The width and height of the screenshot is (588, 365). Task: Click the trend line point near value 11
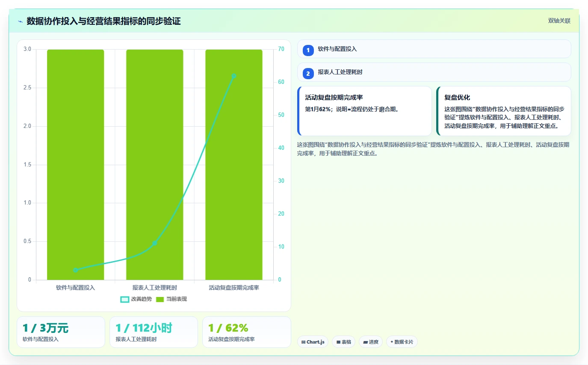[155, 243]
